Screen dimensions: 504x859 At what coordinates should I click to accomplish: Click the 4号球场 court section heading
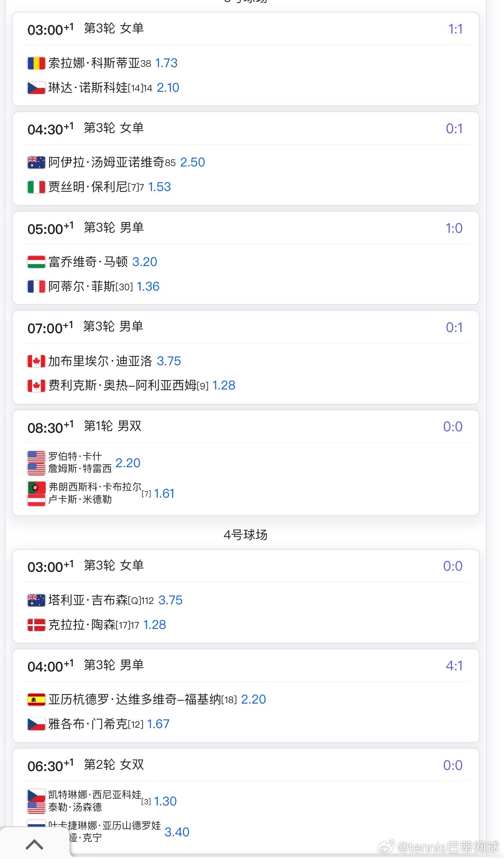pos(246,535)
